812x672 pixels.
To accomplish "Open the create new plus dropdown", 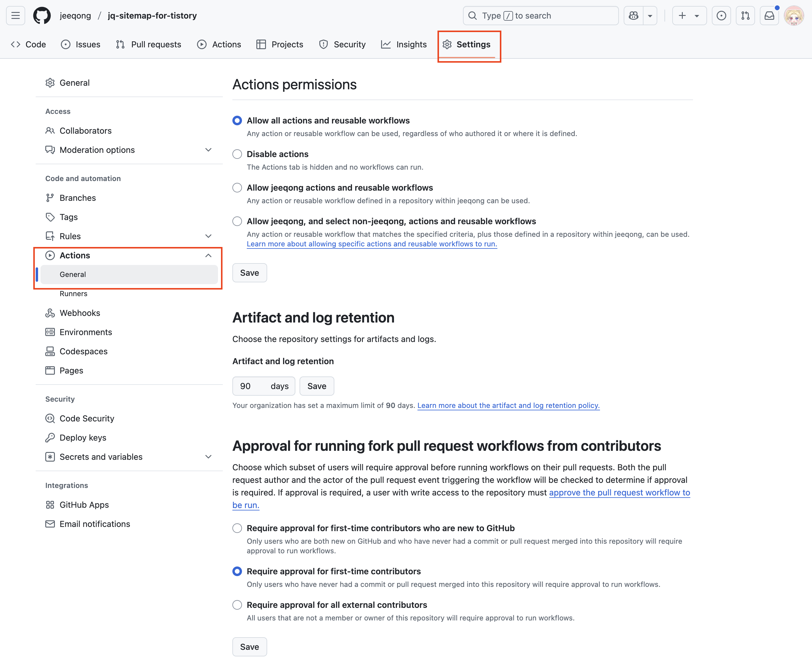I will click(x=689, y=16).
